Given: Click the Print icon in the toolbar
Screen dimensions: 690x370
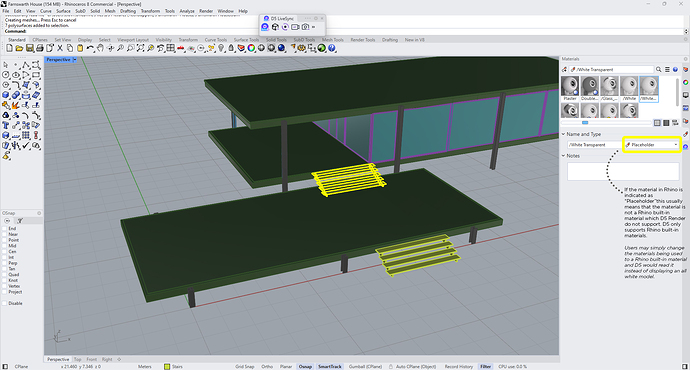Looking at the screenshot, I should click(40, 48).
